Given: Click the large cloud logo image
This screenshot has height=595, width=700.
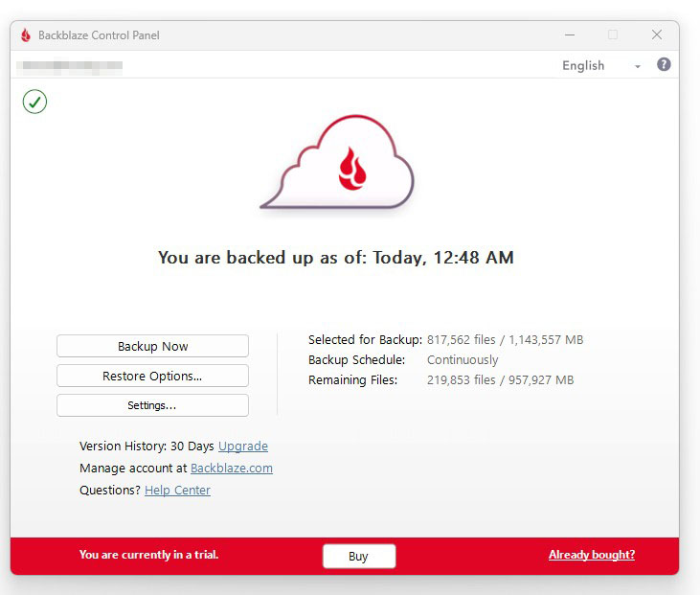Looking at the screenshot, I should click(337, 163).
